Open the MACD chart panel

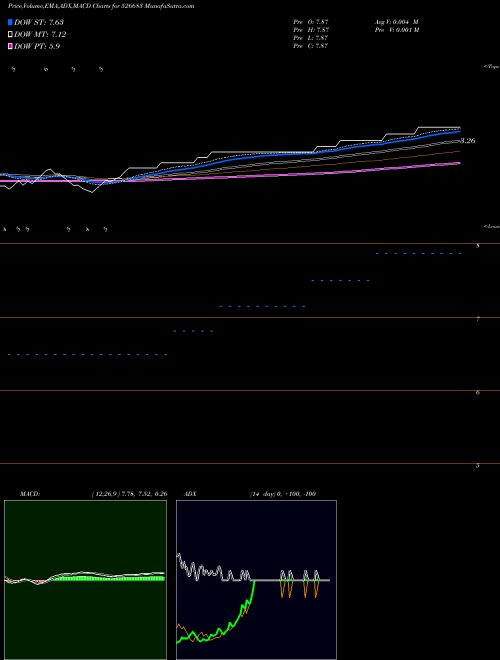pyautogui.click(x=85, y=580)
